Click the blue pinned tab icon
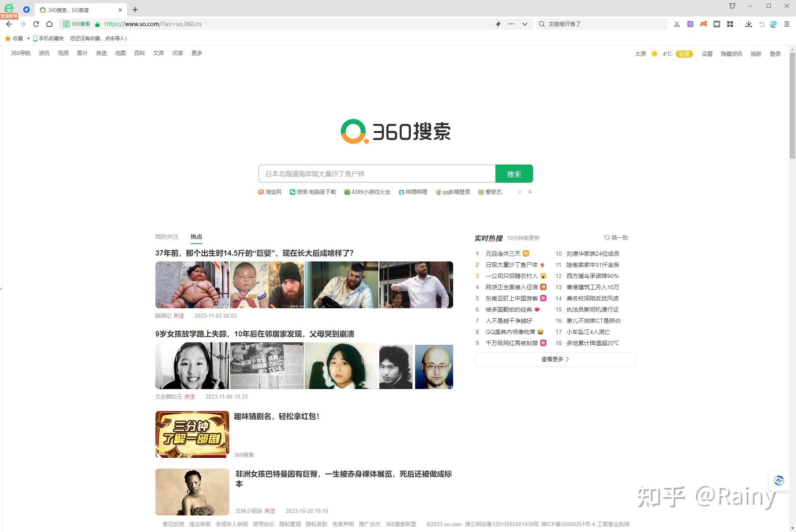 pos(27,10)
